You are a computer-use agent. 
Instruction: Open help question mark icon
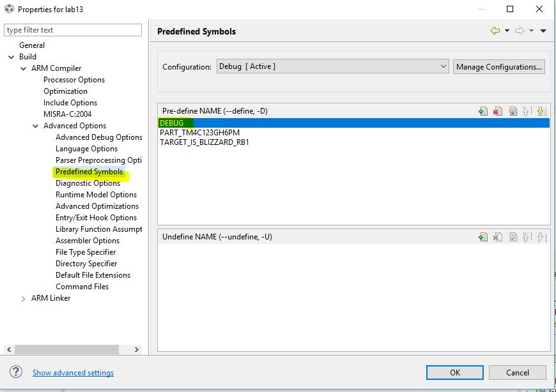coord(16,372)
